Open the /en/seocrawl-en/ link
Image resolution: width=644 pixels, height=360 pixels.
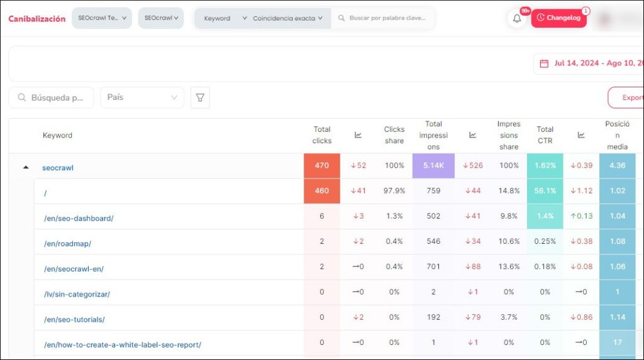coord(74,269)
